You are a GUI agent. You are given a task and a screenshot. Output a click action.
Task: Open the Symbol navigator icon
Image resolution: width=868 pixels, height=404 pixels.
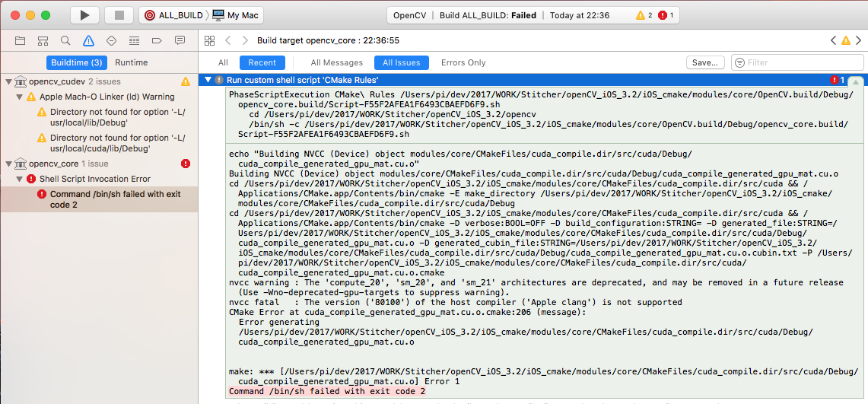43,40
